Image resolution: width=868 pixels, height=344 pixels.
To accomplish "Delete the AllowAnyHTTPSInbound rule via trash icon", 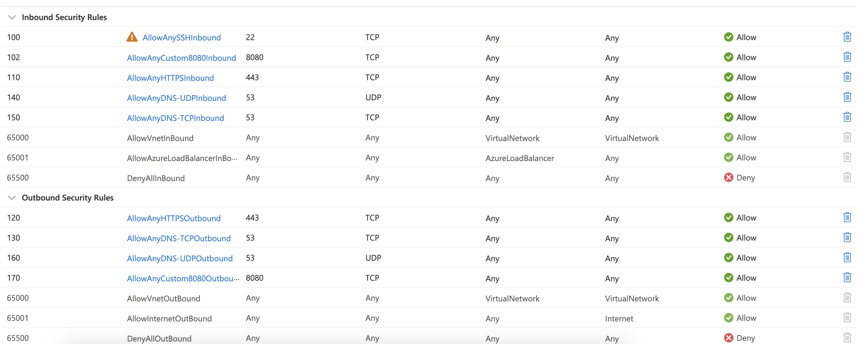I will (x=847, y=77).
